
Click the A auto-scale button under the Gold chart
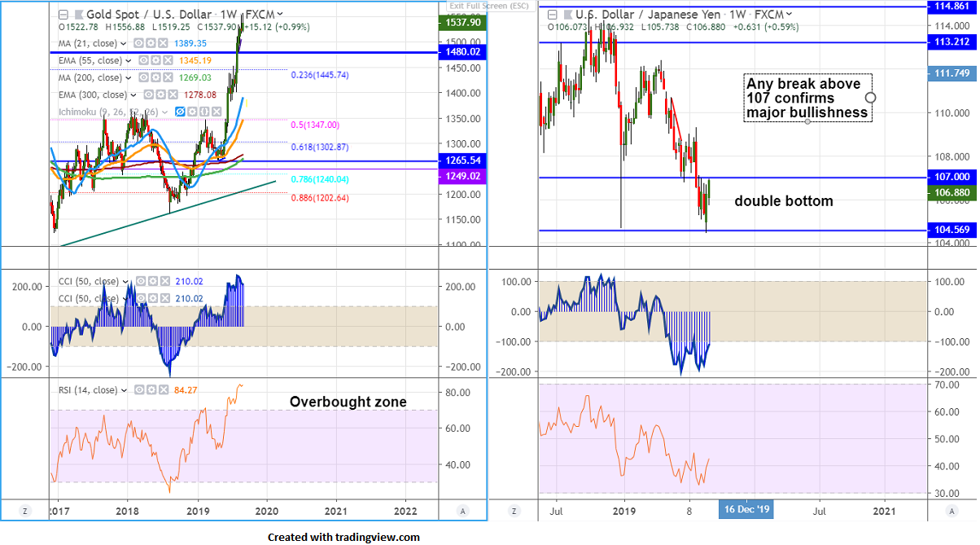click(x=462, y=511)
